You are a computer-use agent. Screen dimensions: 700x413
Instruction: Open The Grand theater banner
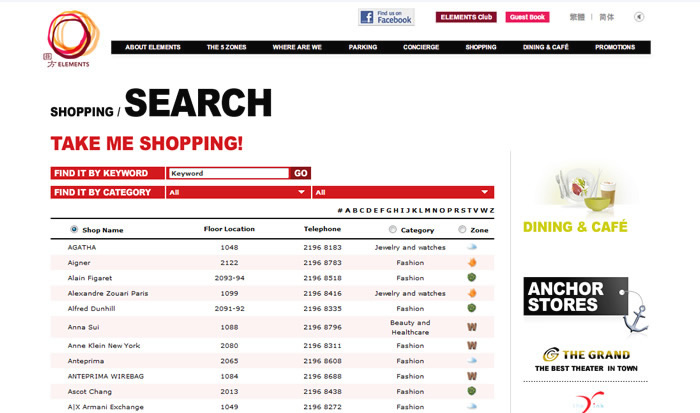coord(586,360)
